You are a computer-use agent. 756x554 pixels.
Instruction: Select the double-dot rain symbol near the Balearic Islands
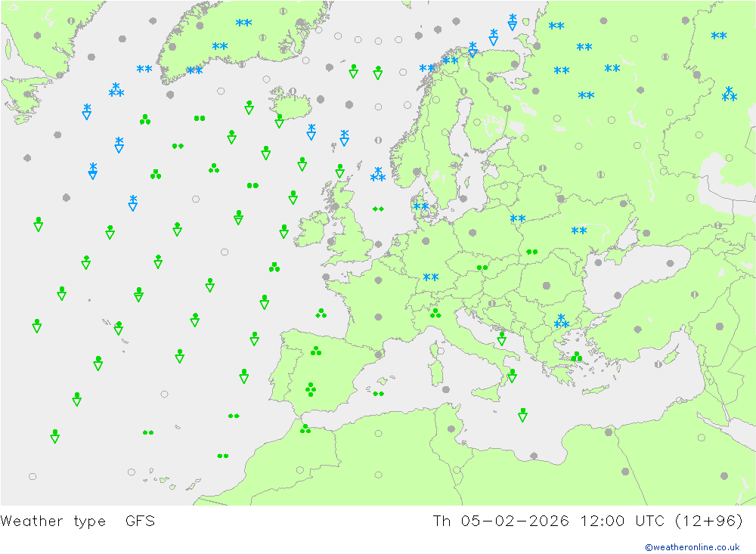point(379,394)
